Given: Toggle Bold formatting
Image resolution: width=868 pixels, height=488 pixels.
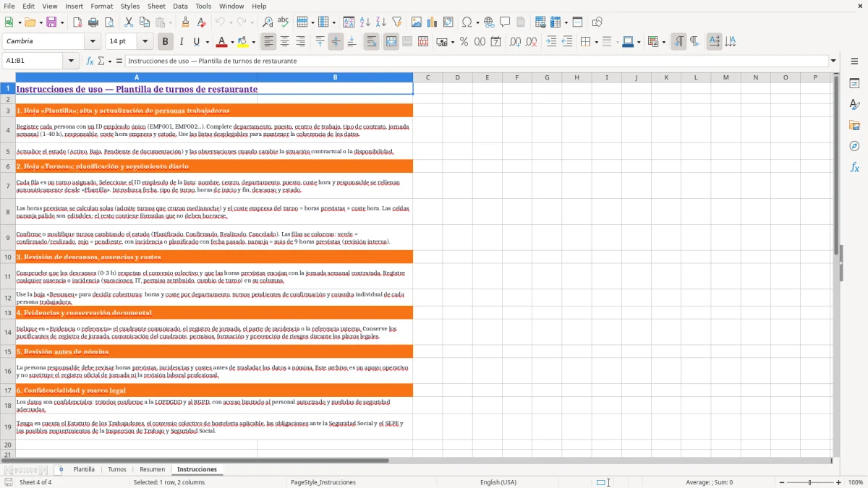Looking at the screenshot, I should pos(165,42).
